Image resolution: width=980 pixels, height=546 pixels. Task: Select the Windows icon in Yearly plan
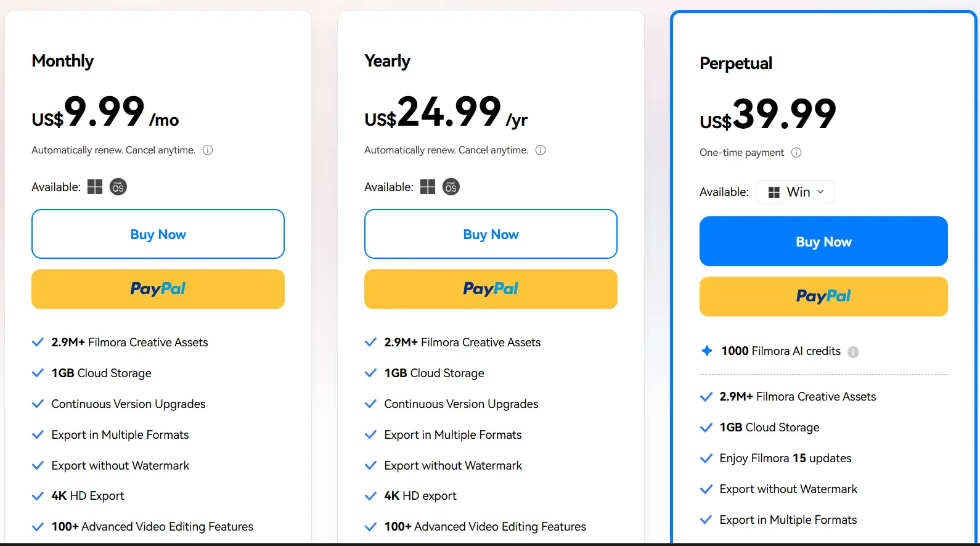tap(428, 187)
